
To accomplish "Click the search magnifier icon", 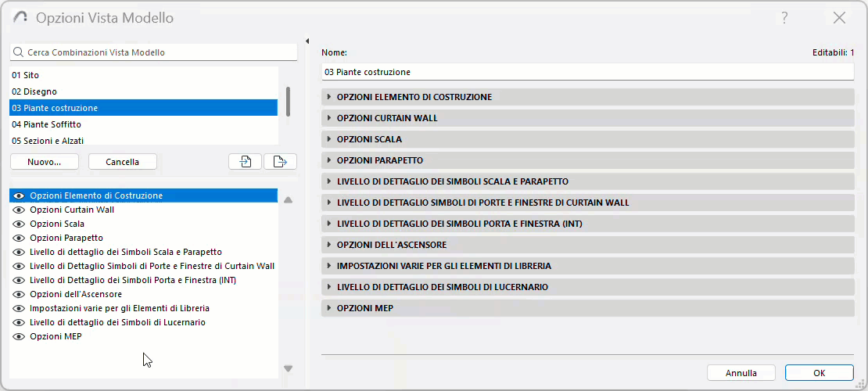I will click(18, 52).
